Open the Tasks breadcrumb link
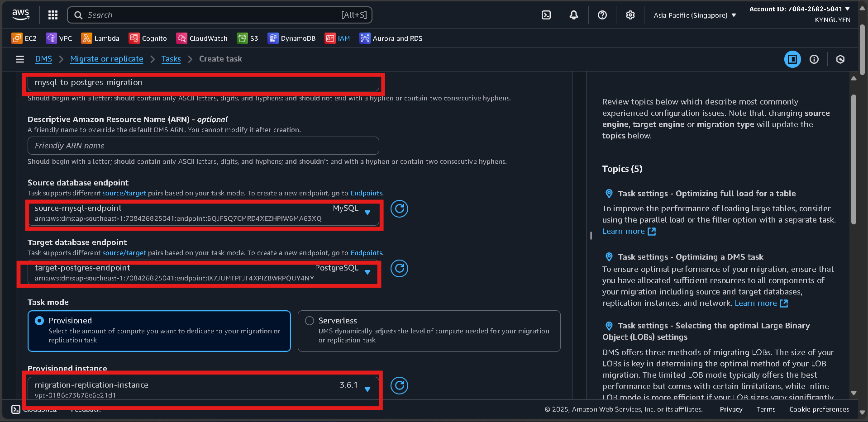This screenshot has width=868, height=422. (171, 59)
